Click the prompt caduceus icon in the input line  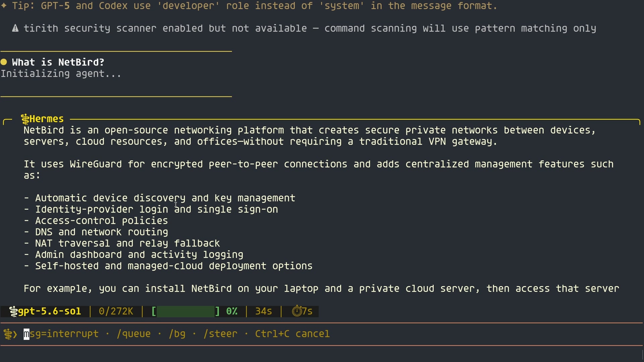click(x=8, y=334)
